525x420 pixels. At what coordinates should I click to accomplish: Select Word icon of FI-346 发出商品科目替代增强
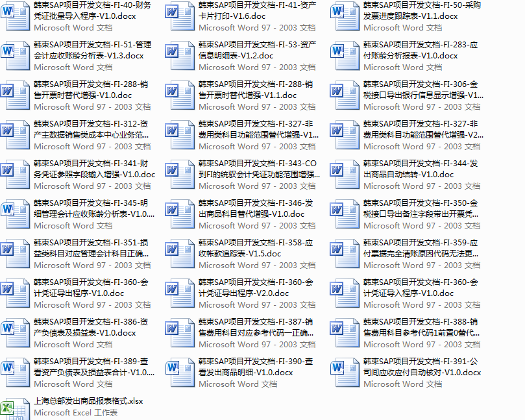click(x=180, y=214)
